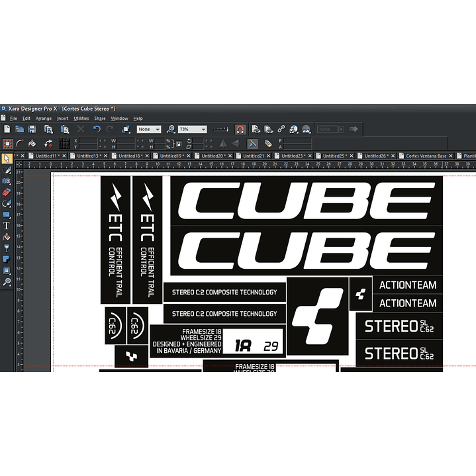Select the Selector arrow tool
This screenshot has width=476, height=476.
(6, 159)
